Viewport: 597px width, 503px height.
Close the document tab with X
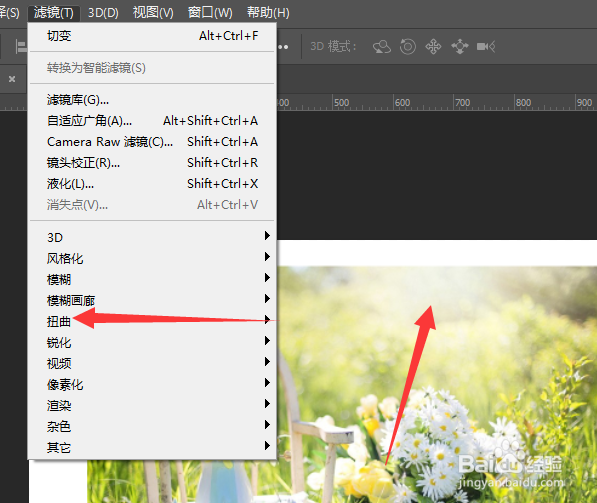(x=12, y=79)
